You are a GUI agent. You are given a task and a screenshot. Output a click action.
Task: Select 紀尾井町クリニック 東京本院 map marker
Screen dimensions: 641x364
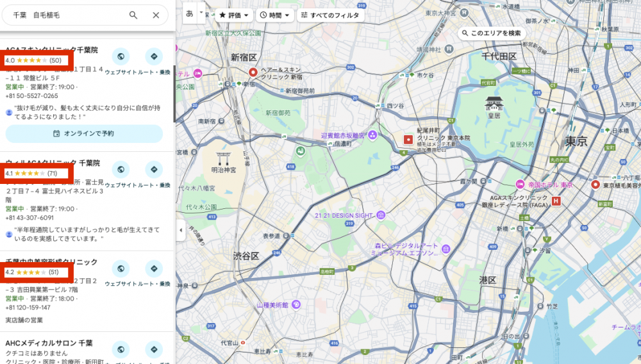pyautogui.click(x=408, y=140)
